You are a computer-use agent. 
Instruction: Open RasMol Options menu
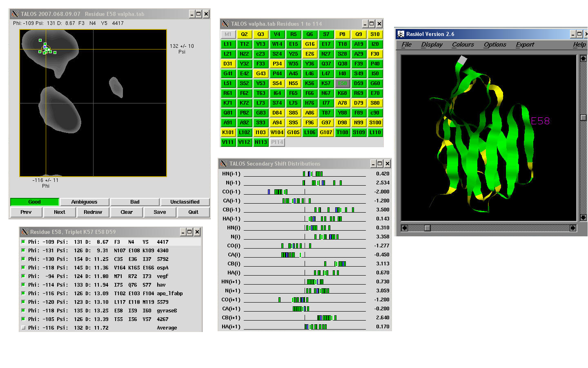click(495, 45)
